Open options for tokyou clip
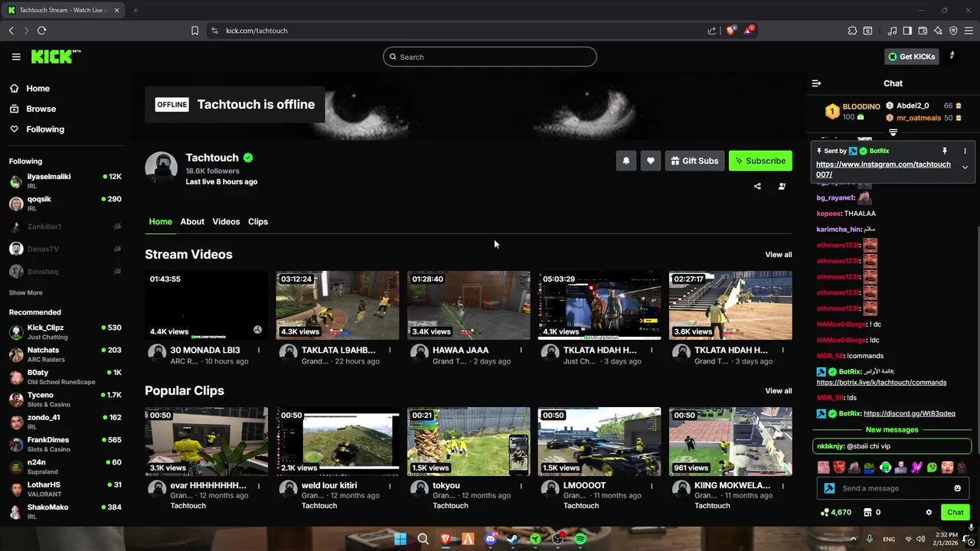980x551 pixels. pos(521,486)
